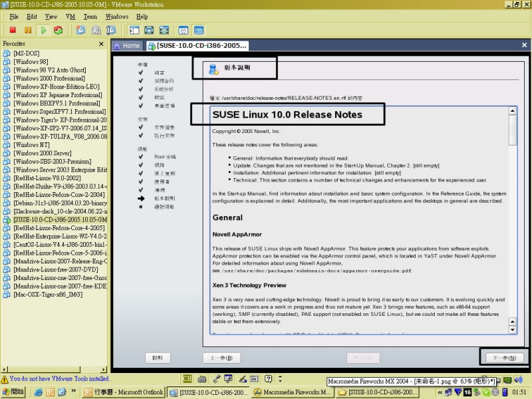Revert to snapshot using the revert icon
Viewport: 532px width, 399px height.
point(96,30)
